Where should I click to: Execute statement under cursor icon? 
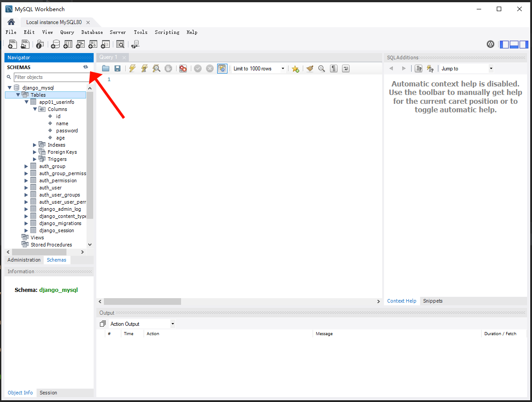click(x=144, y=69)
